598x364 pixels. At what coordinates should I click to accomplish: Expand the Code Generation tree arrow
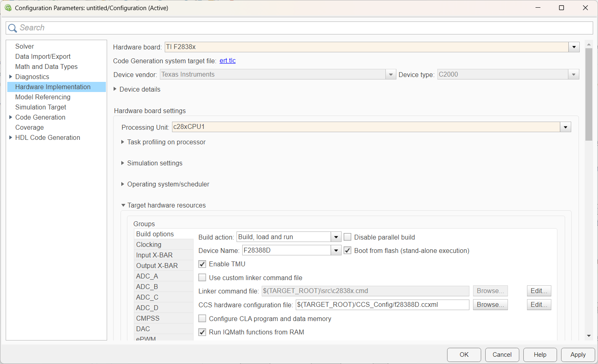[11, 117]
